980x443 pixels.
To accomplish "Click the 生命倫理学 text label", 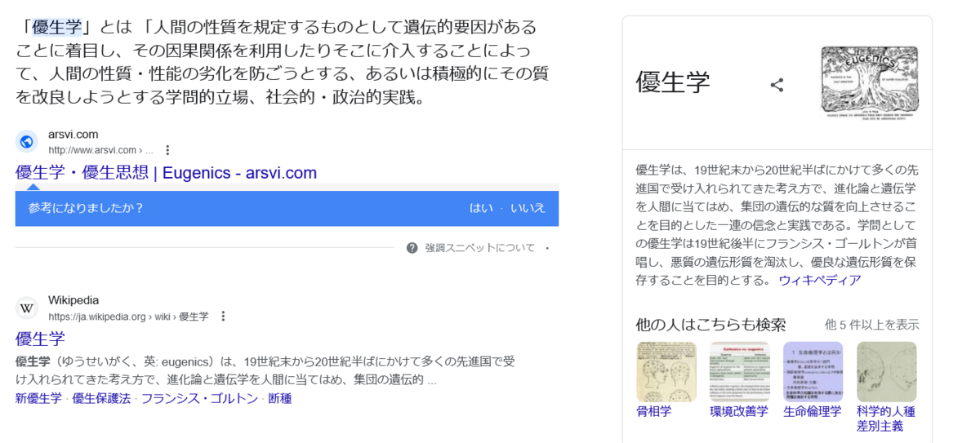I will point(813,411).
